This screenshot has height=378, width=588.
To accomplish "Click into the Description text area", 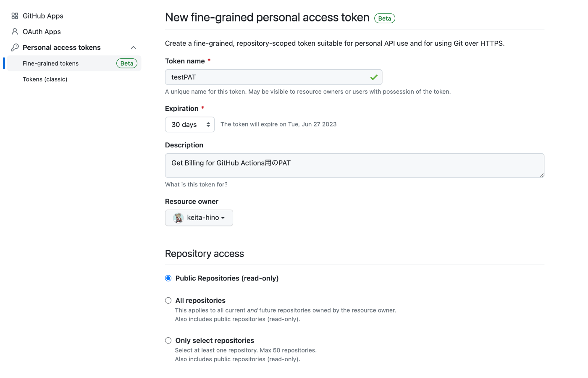I will pos(354,165).
